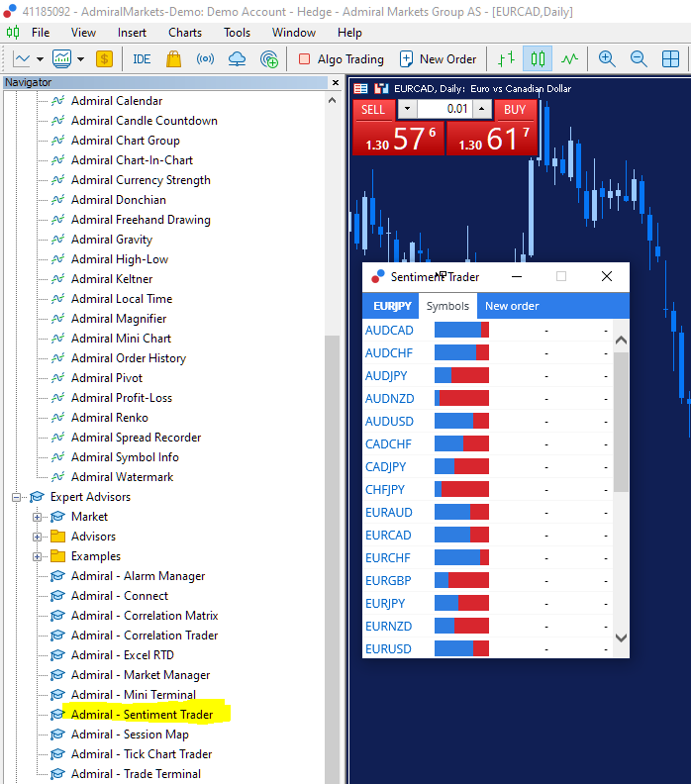The height and width of the screenshot is (784, 691).
Task: Open the Charts menu
Action: [185, 33]
